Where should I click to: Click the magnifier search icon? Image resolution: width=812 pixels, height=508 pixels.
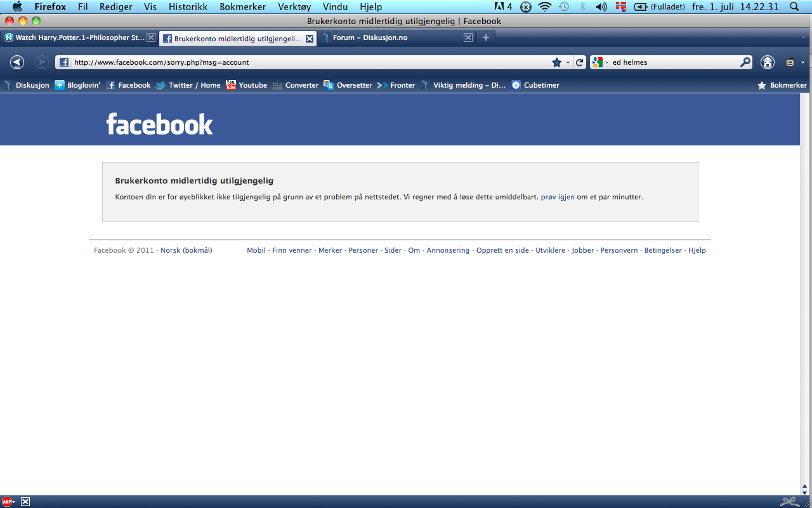745,62
